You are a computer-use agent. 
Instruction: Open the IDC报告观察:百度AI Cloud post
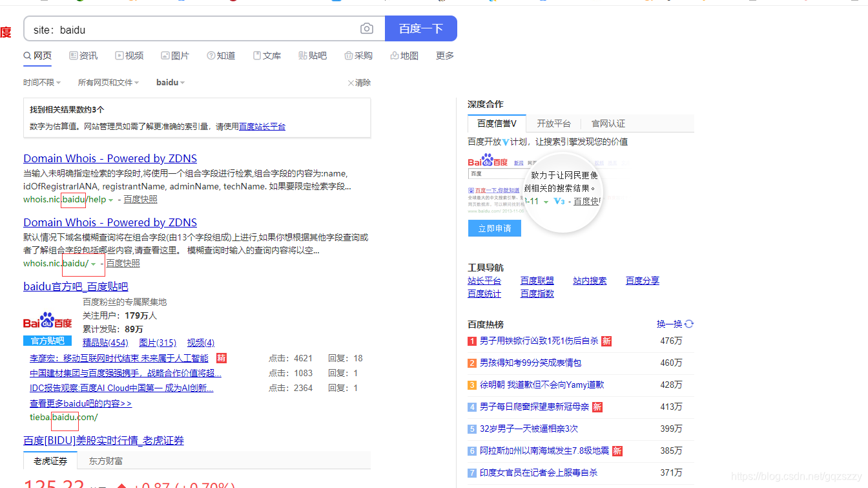tap(121, 388)
